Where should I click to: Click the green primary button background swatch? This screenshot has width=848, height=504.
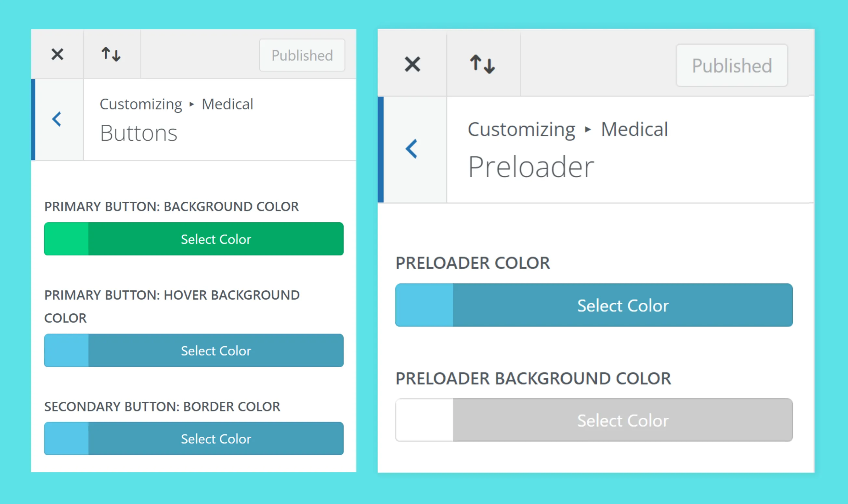67,239
